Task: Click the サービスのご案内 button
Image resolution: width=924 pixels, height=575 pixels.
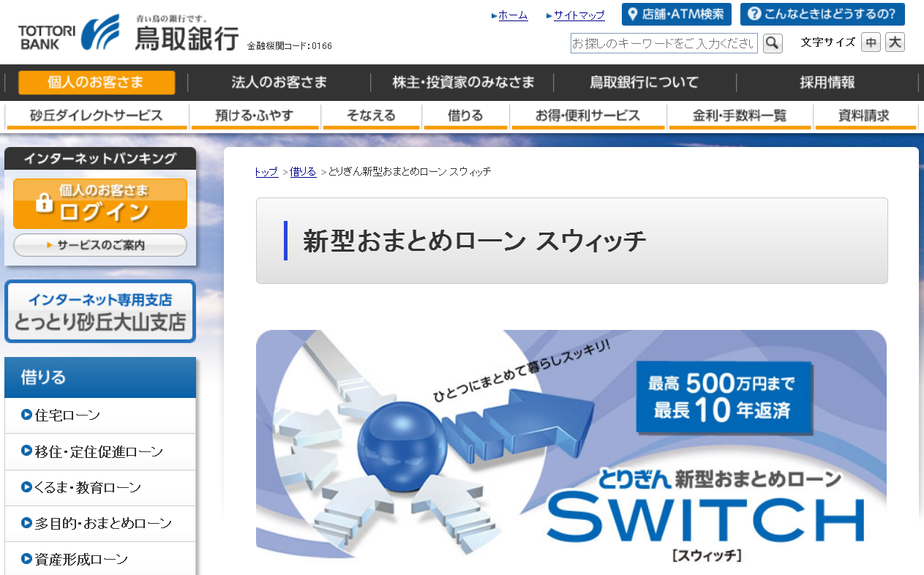Action: pyautogui.click(x=100, y=245)
